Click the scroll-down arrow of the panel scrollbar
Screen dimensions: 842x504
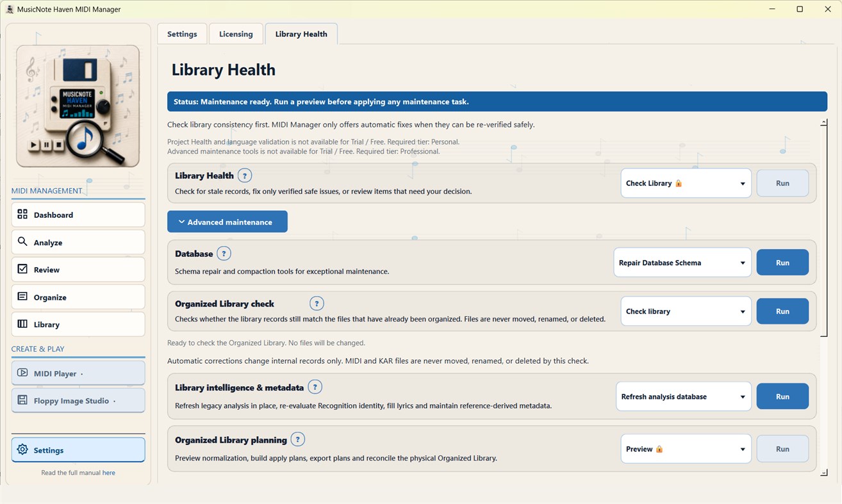(823, 473)
